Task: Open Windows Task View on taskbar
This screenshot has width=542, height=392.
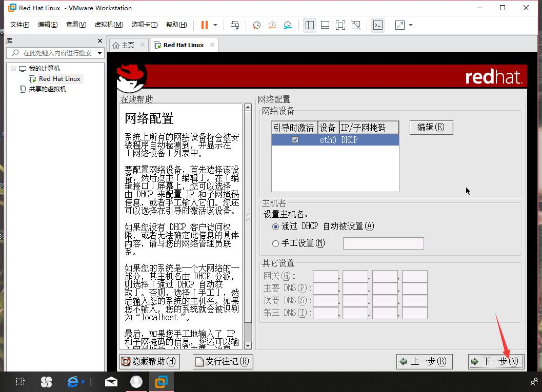Action: (20, 382)
